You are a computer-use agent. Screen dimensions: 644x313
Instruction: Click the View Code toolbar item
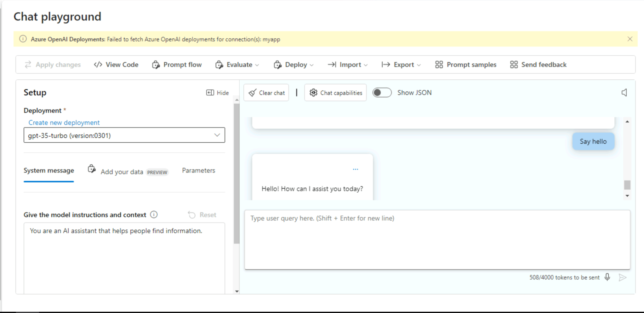(x=116, y=65)
